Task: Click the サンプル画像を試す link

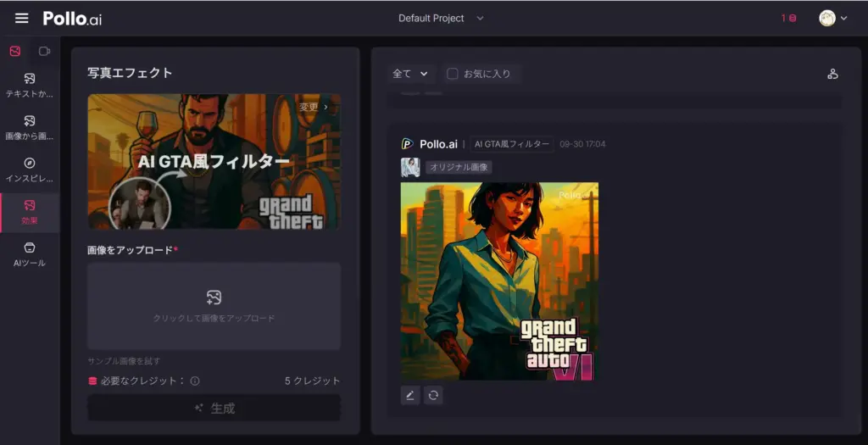Action: click(x=124, y=361)
